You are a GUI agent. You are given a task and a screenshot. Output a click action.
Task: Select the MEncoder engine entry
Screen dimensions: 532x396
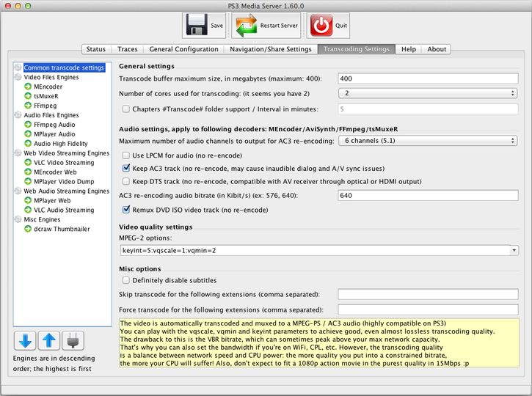pyautogui.click(x=48, y=87)
